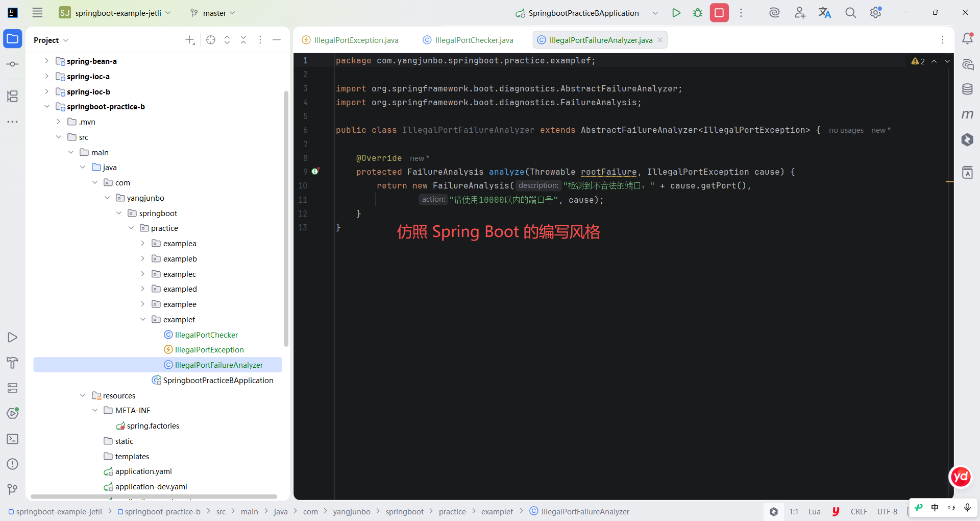Open the Structure tool window icon
The height and width of the screenshot is (521, 980).
pyautogui.click(x=13, y=96)
